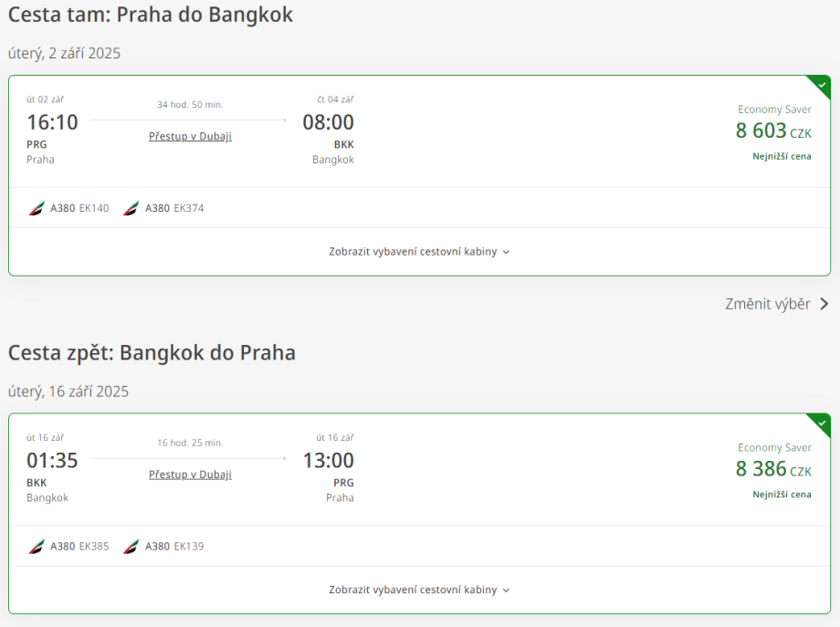Click the Emirates logo beside EK374
This screenshot has width=840, height=627.
click(131, 208)
